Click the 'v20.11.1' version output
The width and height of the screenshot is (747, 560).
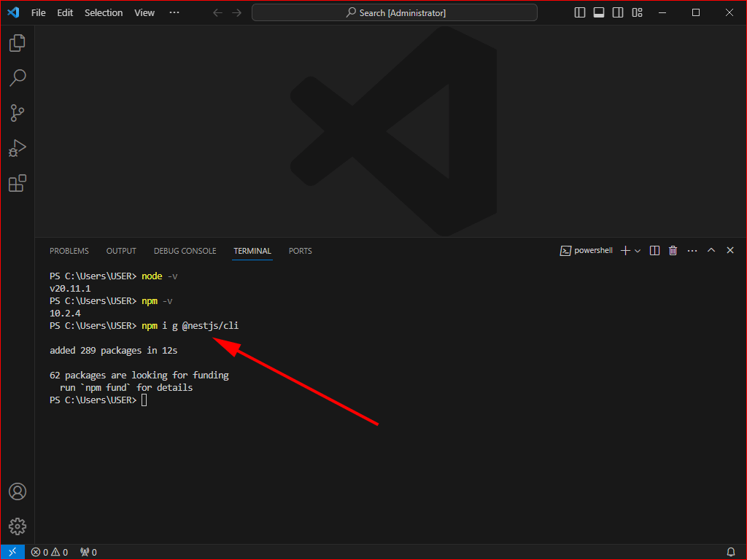(70, 289)
